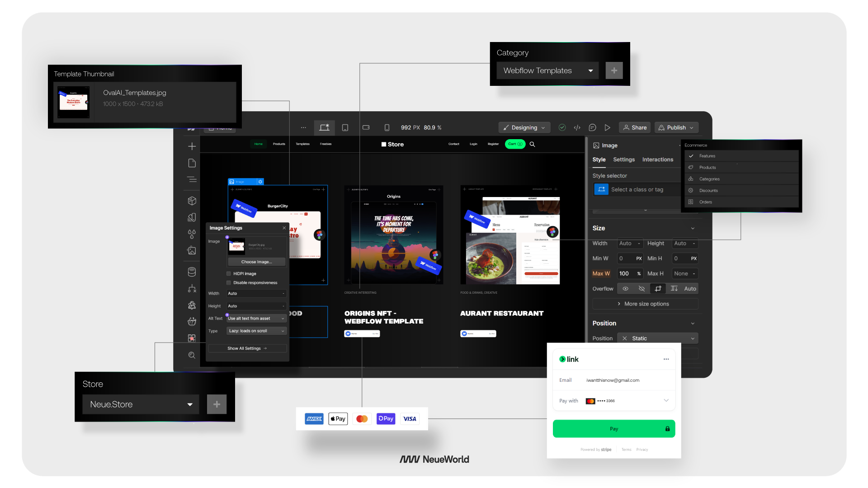
Task: Open the Position Static dropdown
Action: coord(658,338)
